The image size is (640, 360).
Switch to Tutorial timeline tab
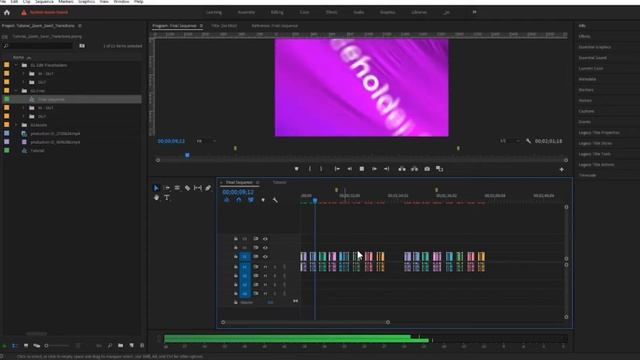point(280,182)
